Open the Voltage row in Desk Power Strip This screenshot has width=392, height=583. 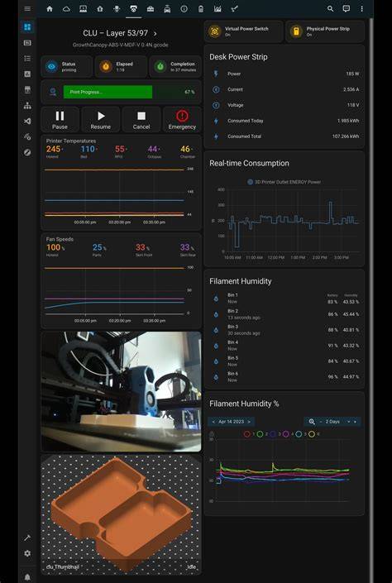tap(284, 105)
